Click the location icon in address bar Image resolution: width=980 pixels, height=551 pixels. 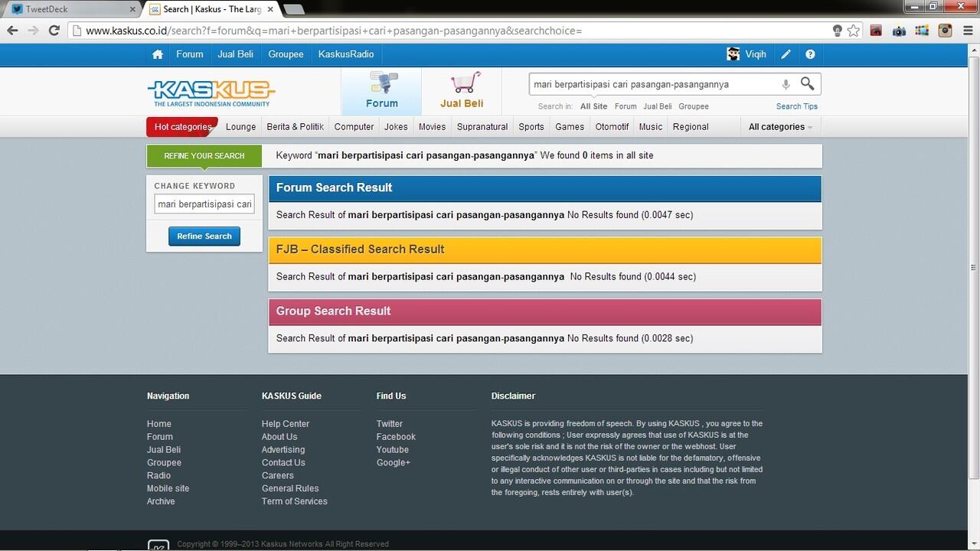click(x=837, y=31)
